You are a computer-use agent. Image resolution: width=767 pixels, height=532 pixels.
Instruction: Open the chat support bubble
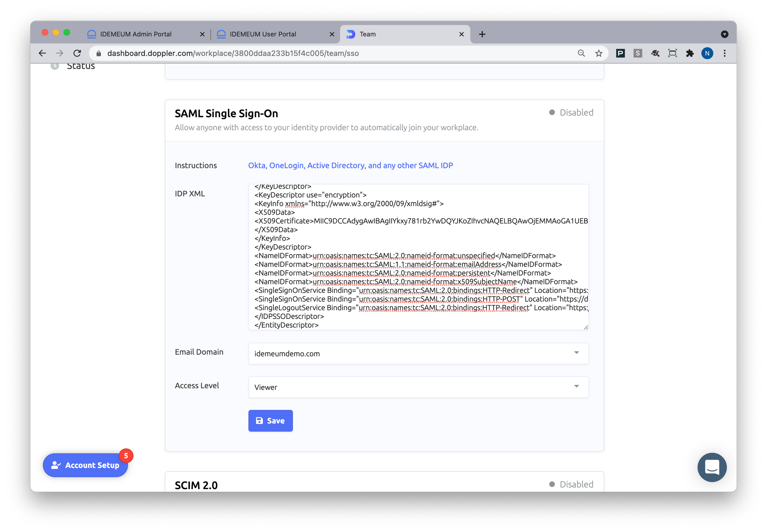click(x=712, y=467)
